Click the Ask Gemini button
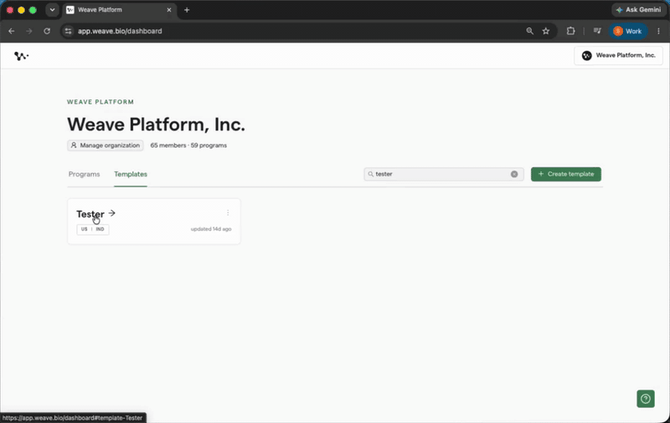The height and width of the screenshot is (423, 670). tap(638, 10)
